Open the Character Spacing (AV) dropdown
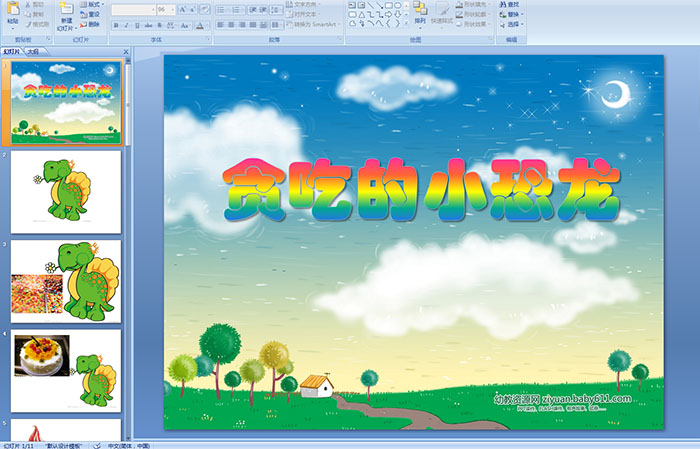700x449 pixels. click(x=172, y=25)
